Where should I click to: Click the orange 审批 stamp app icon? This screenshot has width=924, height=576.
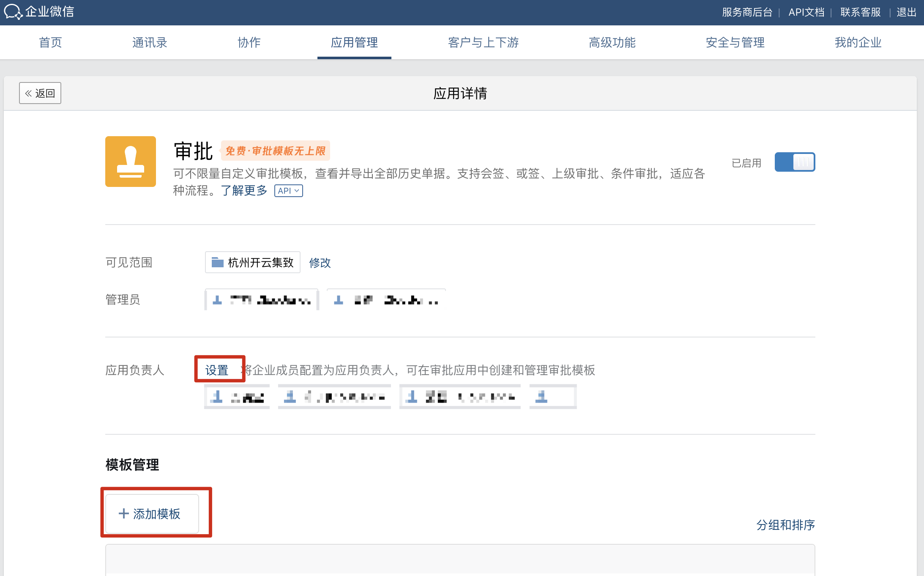[130, 162]
